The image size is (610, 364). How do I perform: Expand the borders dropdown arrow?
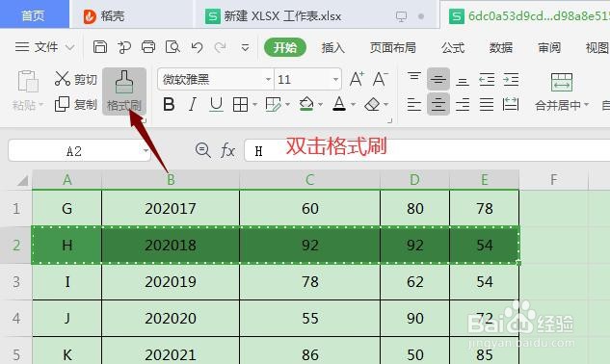(254, 105)
